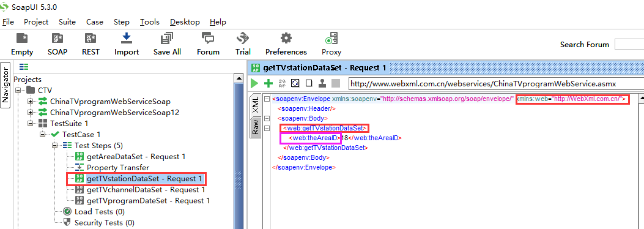Collapse web:getTVstationDataSet XML fold marker
The image size is (644, 229).
pyautogui.click(x=267, y=128)
